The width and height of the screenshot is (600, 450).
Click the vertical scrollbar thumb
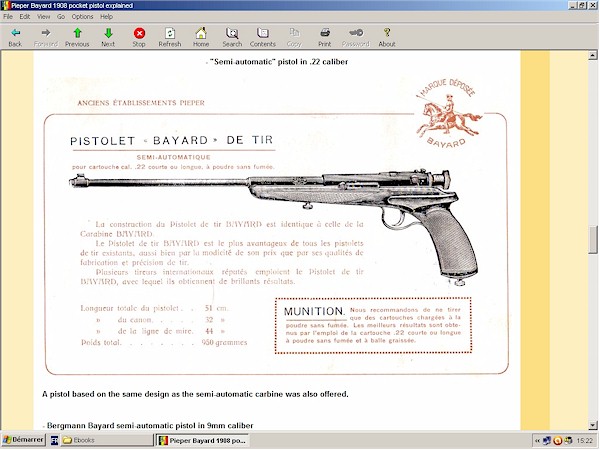(593, 240)
